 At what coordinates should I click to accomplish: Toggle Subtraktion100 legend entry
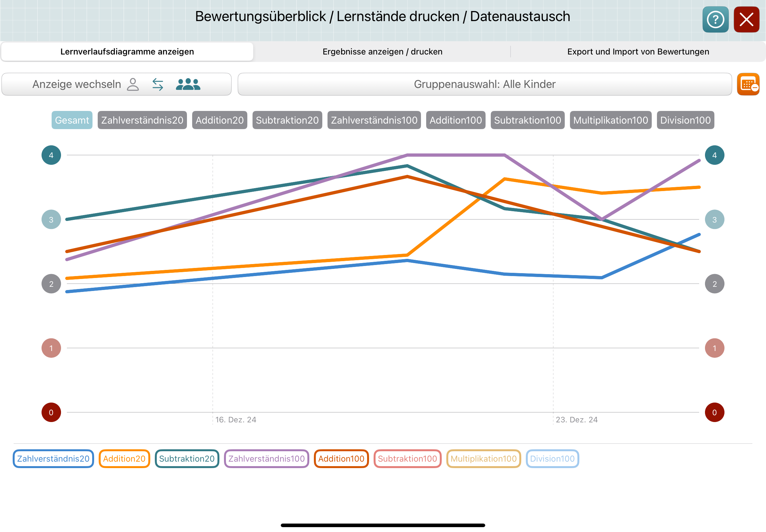point(407,459)
